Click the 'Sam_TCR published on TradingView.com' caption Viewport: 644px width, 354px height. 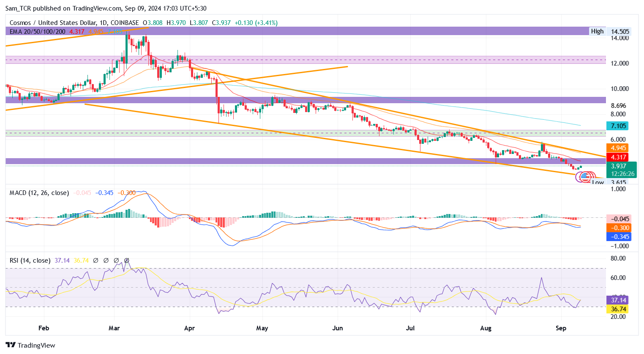pos(63,8)
